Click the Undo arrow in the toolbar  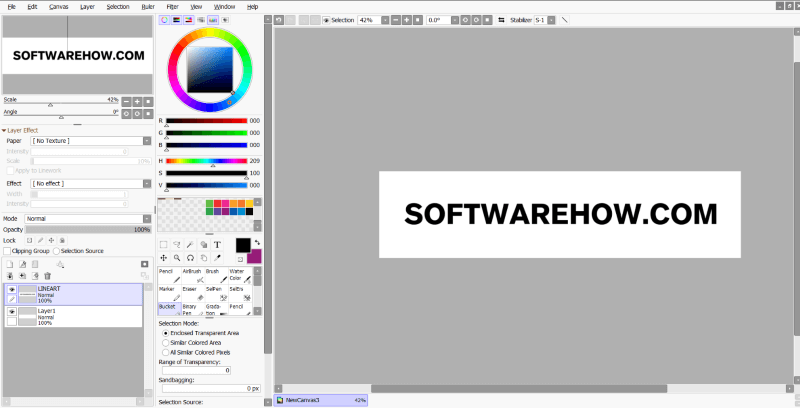click(278, 19)
